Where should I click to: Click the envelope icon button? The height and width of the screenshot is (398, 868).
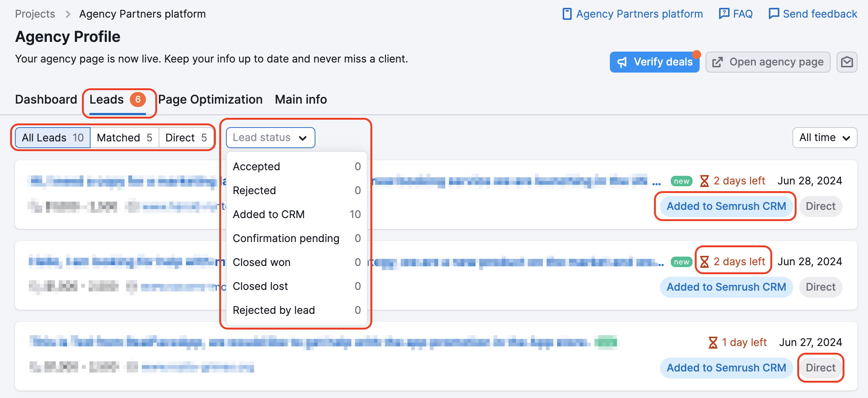coord(847,62)
